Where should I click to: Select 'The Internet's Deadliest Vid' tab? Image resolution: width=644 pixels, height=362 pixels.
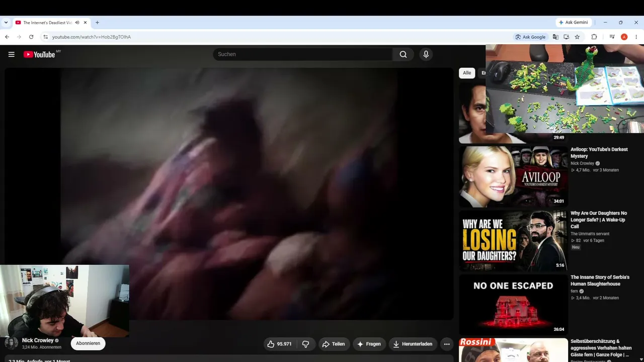48,23
